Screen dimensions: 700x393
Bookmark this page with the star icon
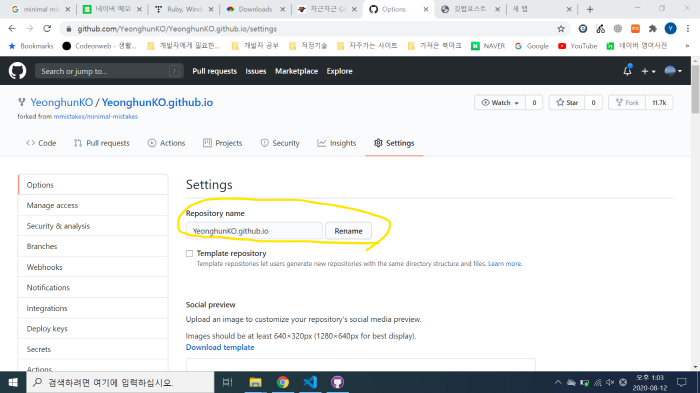[561, 29]
